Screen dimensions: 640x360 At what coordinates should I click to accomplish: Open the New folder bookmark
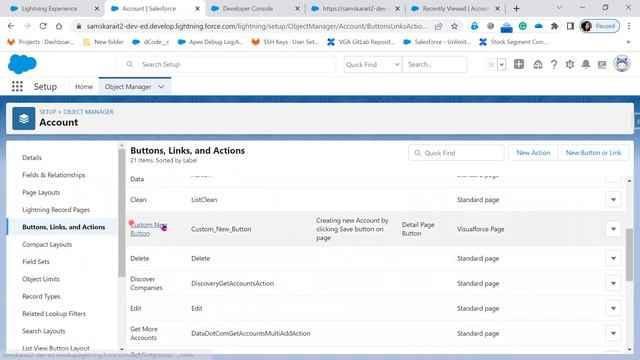point(103,42)
